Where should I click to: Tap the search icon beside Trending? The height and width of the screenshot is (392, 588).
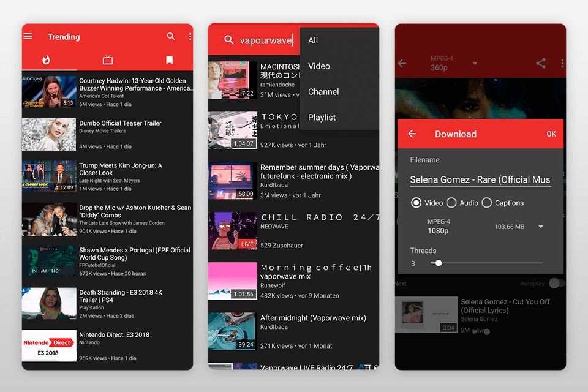[171, 37]
